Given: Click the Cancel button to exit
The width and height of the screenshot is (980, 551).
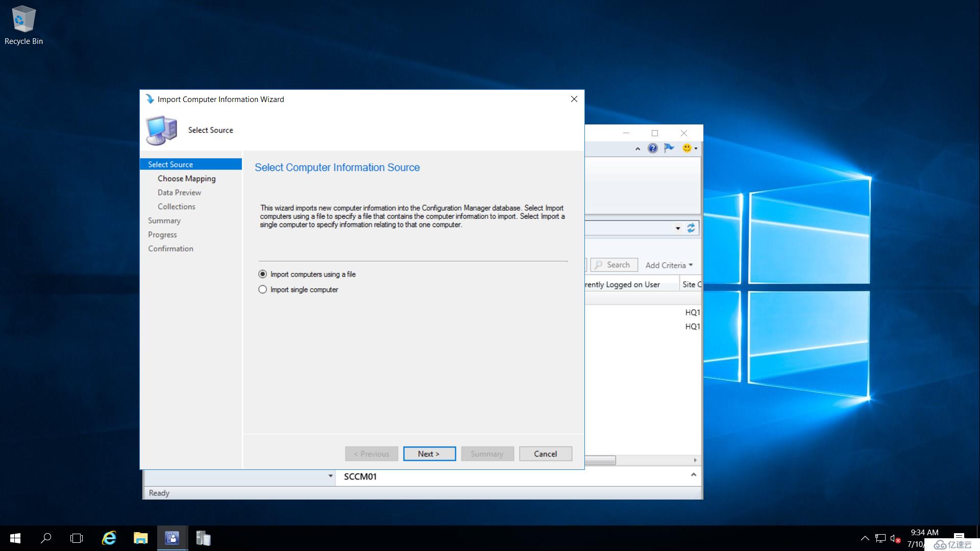Looking at the screenshot, I should pos(545,453).
